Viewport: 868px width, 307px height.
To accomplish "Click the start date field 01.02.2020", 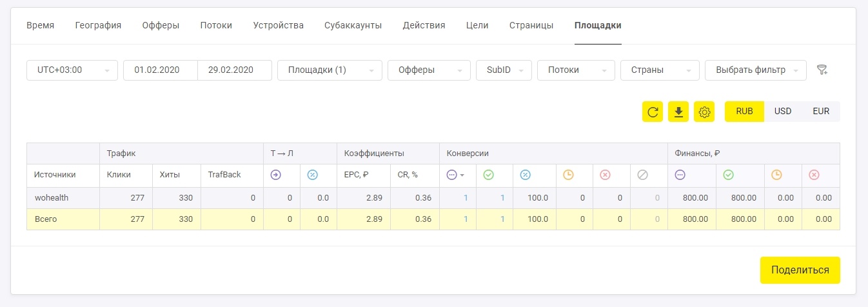I will [160, 70].
